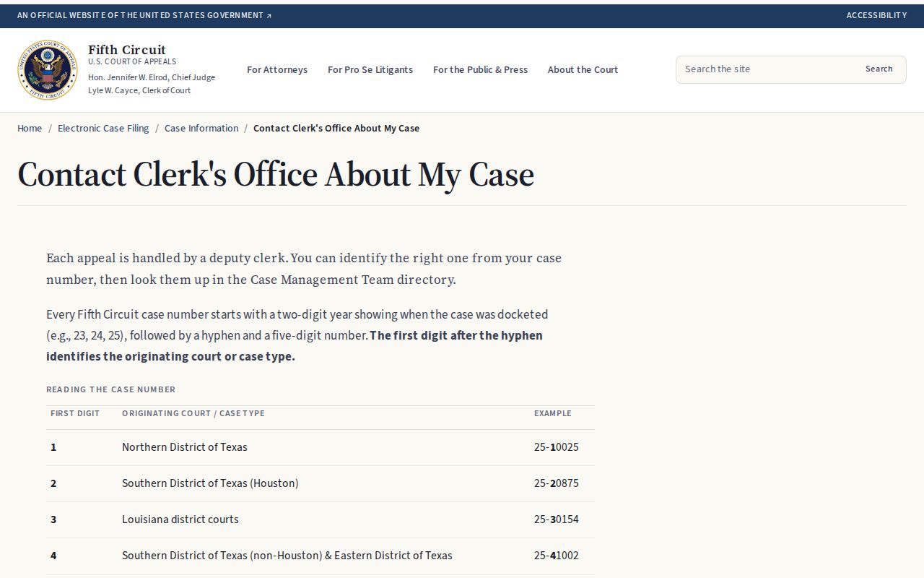Click the Originating Court / Case Type header

point(193,413)
